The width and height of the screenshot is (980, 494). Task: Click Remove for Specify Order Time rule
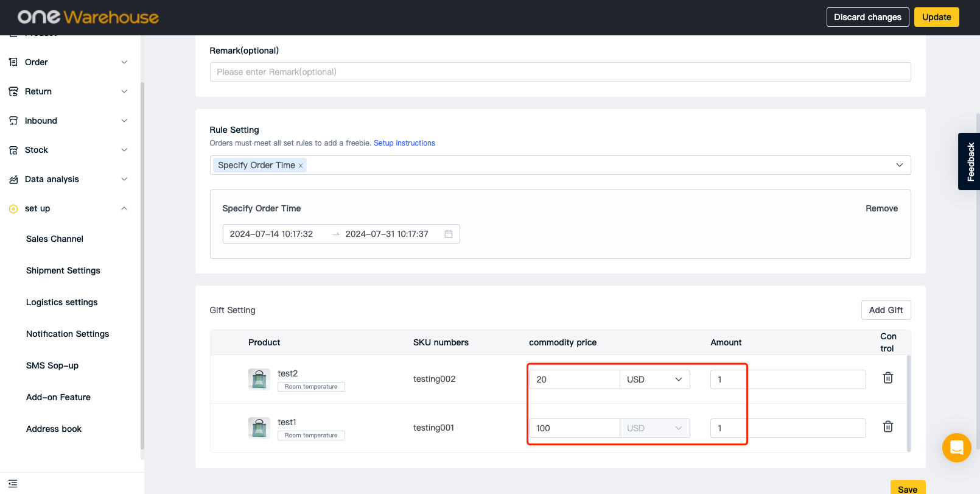point(881,208)
